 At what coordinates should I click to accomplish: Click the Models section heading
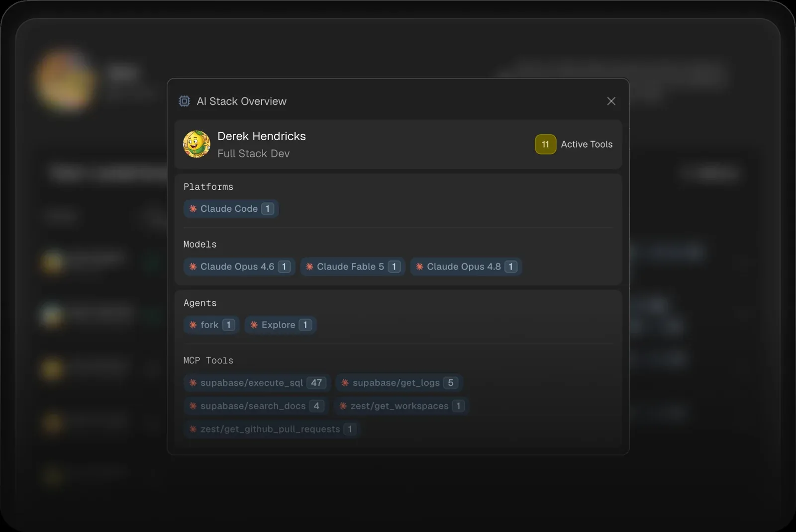point(200,245)
